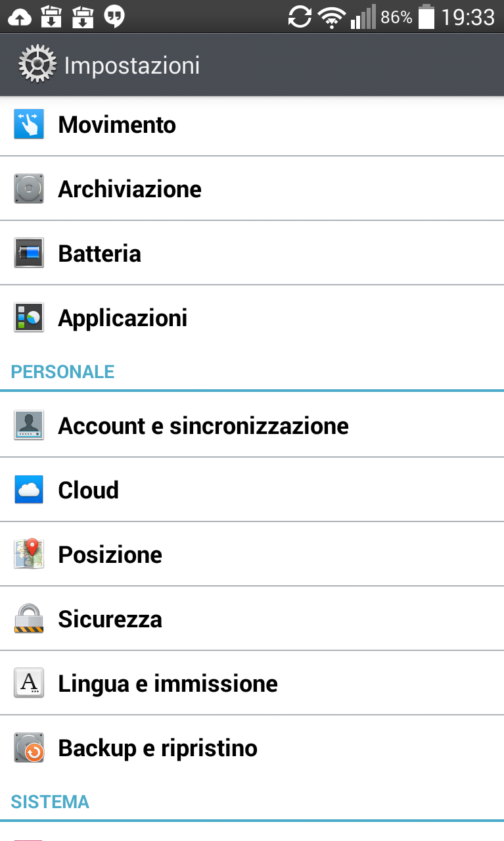The height and width of the screenshot is (841, 504).
Task: Go to Applicazioni settings
Action: 123,318
